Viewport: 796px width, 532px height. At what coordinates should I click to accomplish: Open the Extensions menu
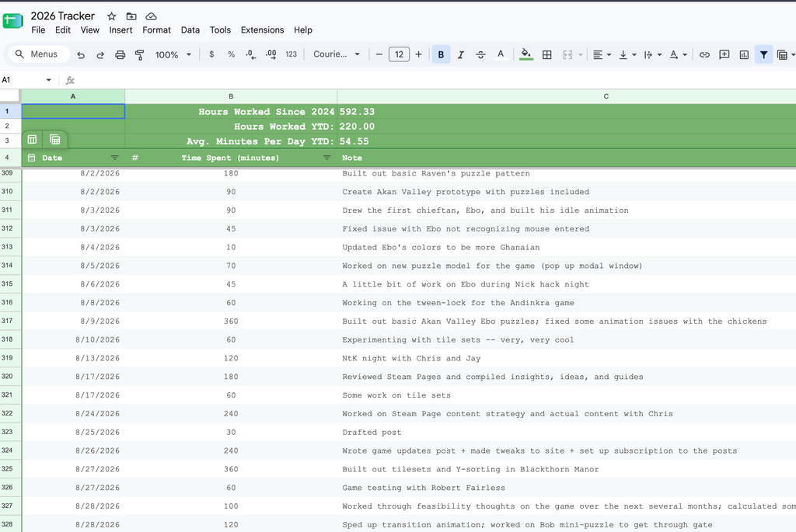point(263,30)
